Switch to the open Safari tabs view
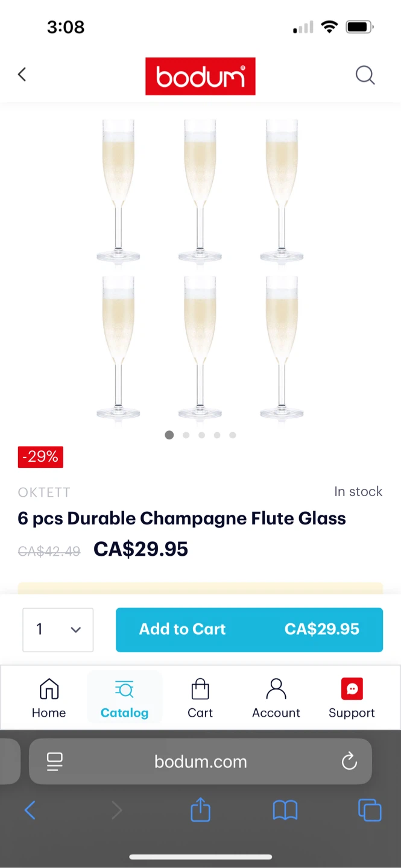401x868 pixels. pyautogui.click(x=370, y=810)
